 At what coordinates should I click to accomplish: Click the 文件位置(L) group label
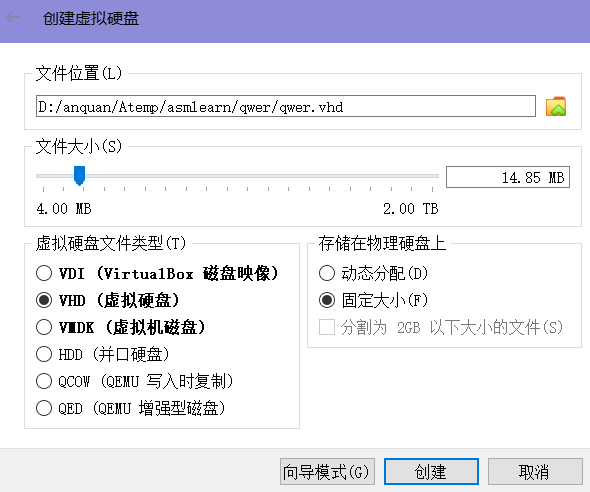[x=79, y=73]
